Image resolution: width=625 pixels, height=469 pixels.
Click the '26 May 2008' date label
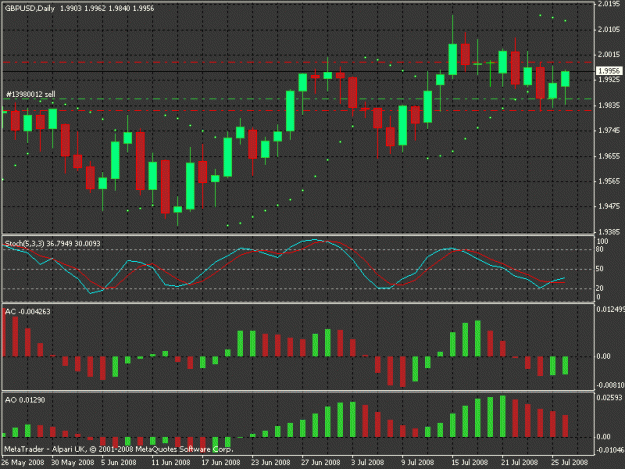[23, 462]
